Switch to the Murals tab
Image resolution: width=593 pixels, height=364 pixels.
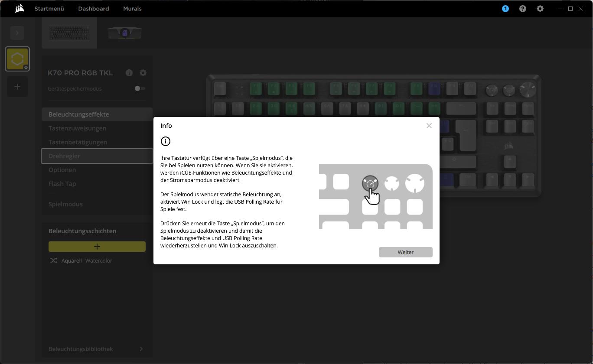(x=132, y=9)
